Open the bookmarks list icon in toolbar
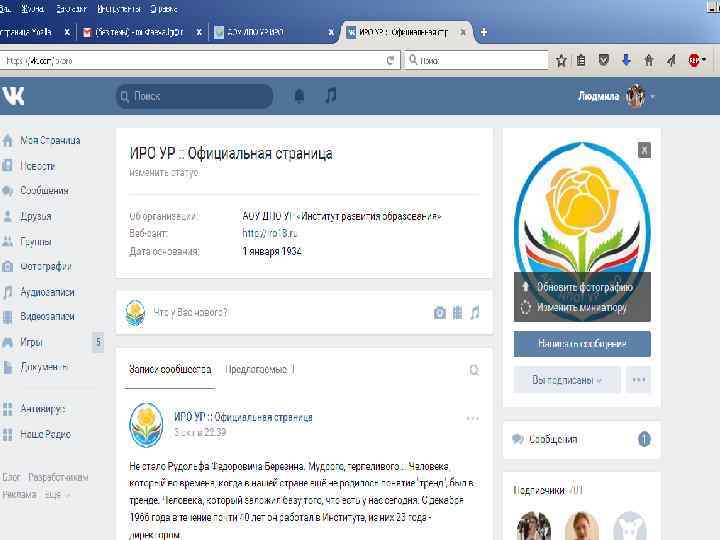The height and width of the screenshot is (540, 720). pos(581,60)
